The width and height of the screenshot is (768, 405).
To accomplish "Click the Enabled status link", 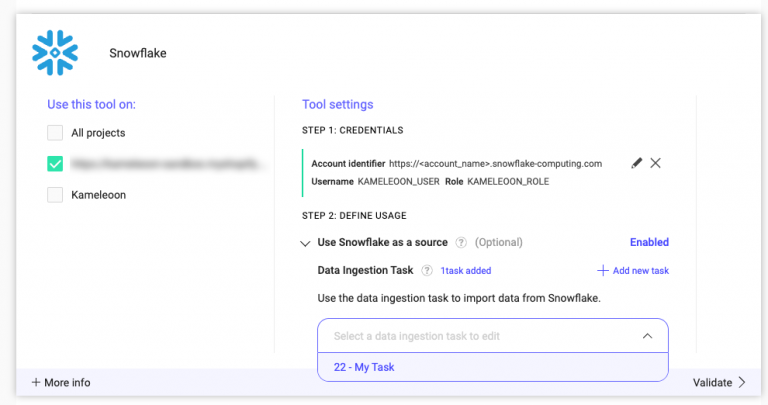I will click(649, 242).
